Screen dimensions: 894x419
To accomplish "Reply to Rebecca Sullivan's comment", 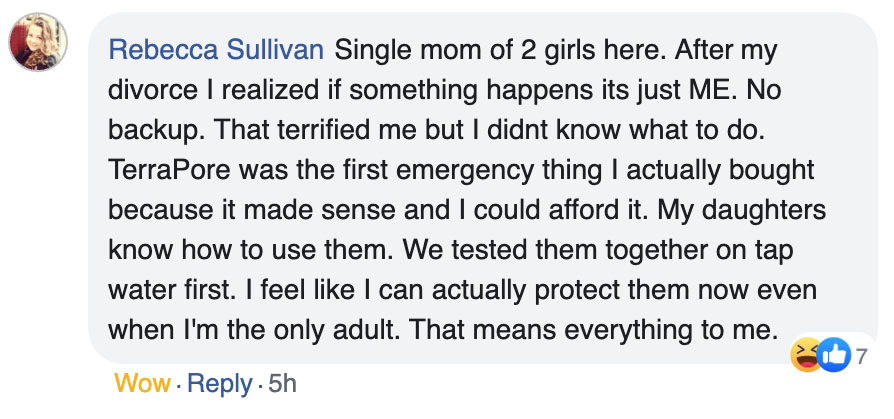I will (x=219, y=382).
